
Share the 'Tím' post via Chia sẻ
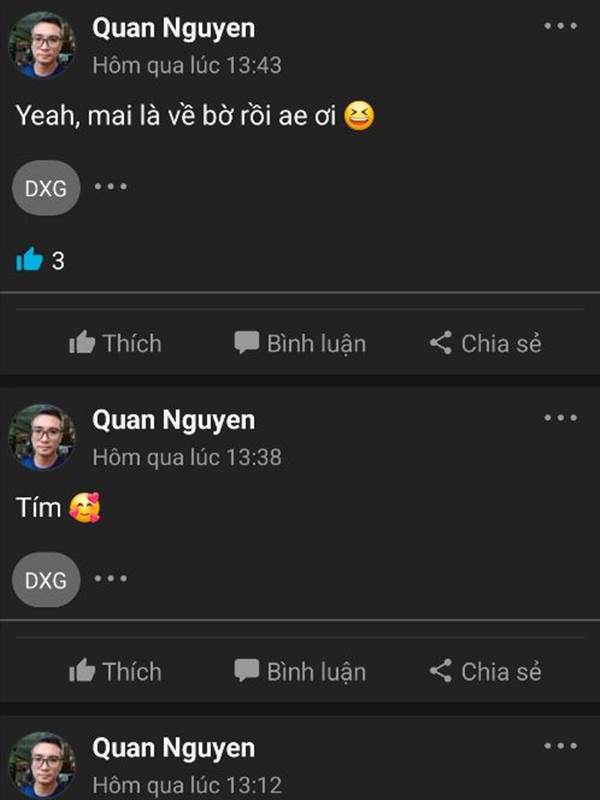(x=485, y=671)
